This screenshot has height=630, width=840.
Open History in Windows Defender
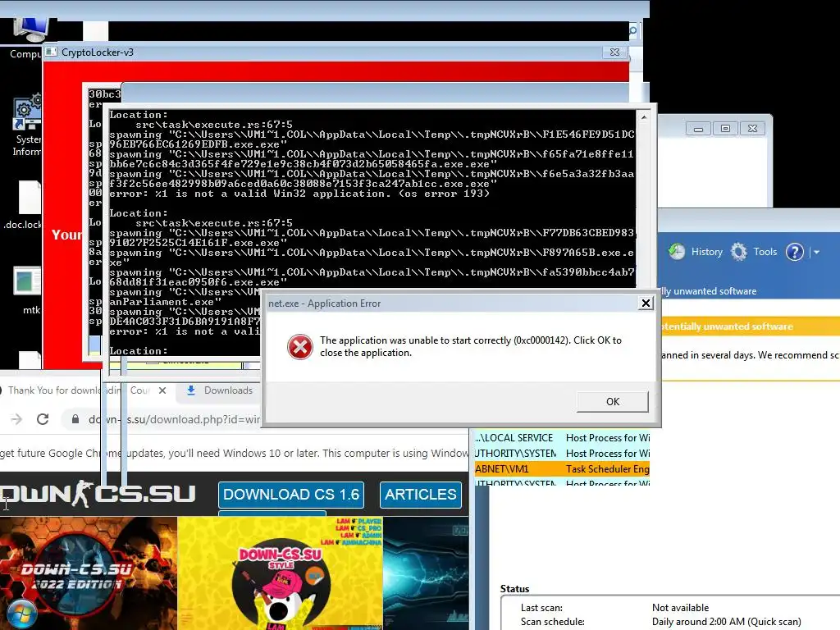click(x=696, y=251)
